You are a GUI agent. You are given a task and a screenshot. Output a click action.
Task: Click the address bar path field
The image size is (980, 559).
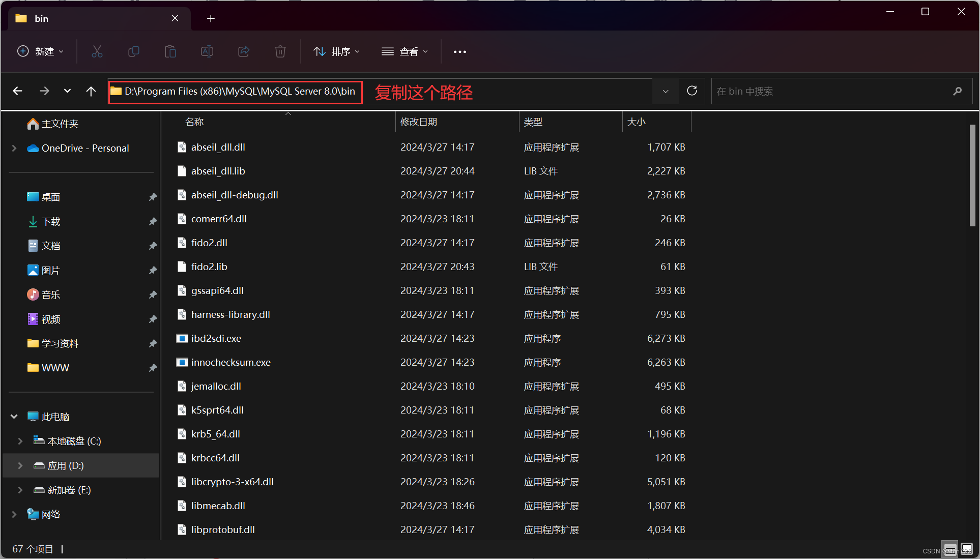click(380, 91)
